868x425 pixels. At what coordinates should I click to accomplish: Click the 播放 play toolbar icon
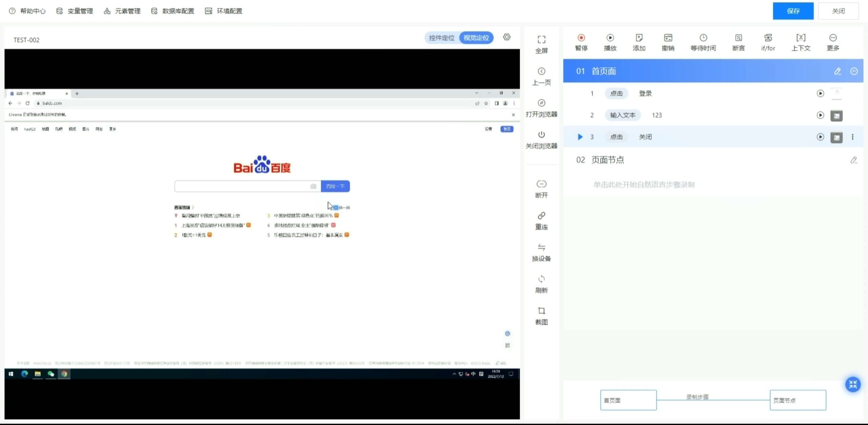click(x=610, y=38)
